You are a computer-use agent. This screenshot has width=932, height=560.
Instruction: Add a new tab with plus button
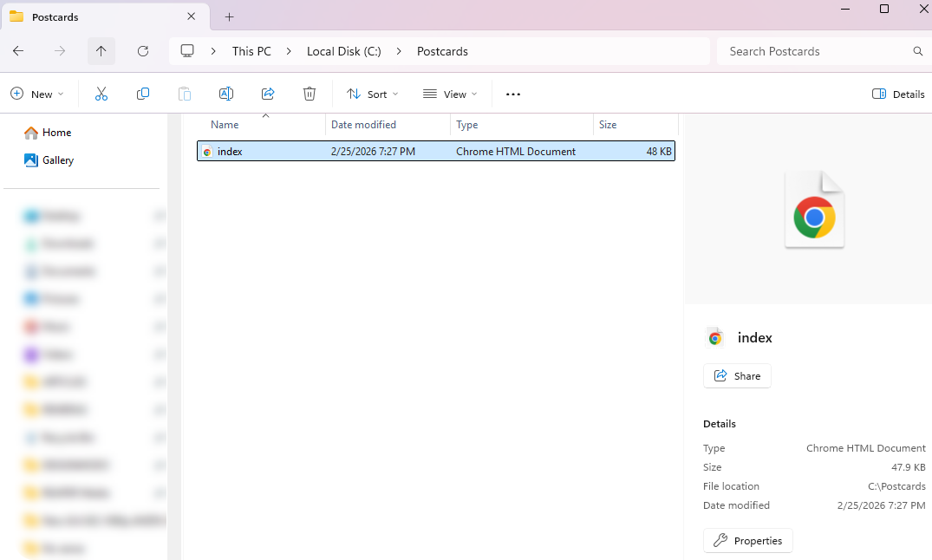(x=230, y=16)
